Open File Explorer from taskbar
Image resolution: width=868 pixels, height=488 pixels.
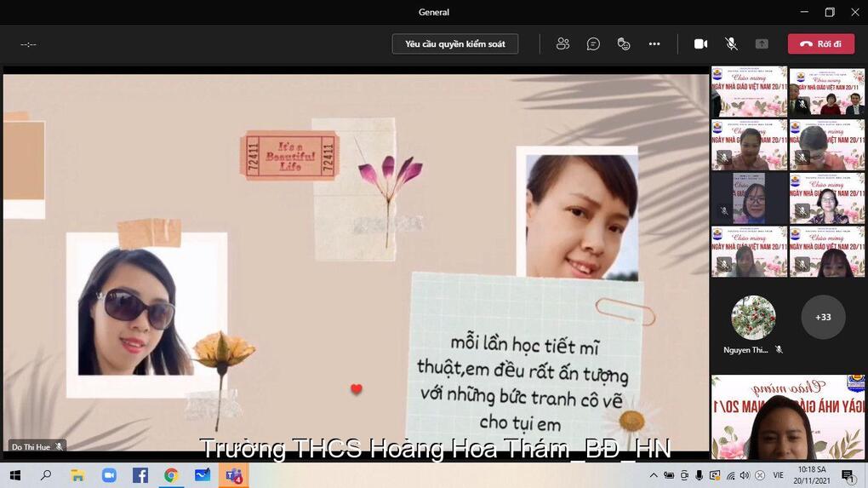pyautogui.click(x=77, y=475)
